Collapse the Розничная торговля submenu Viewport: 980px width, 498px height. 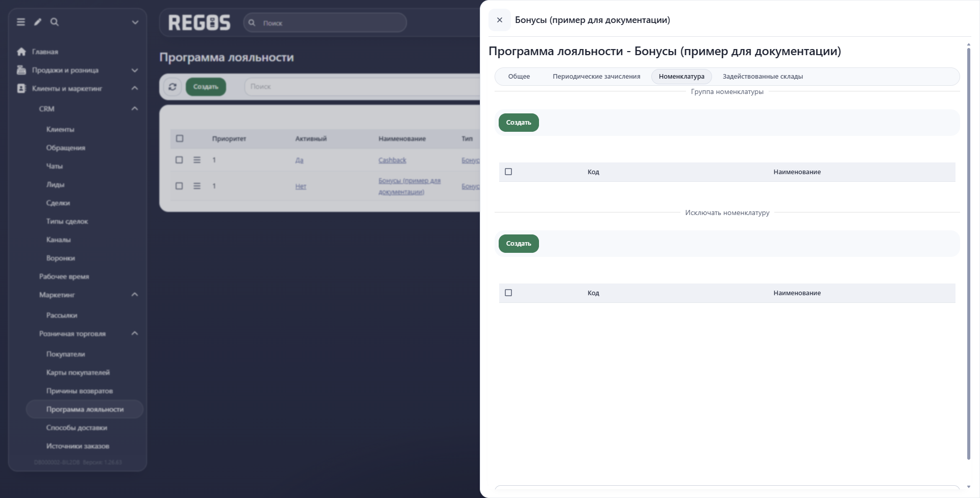135,334
